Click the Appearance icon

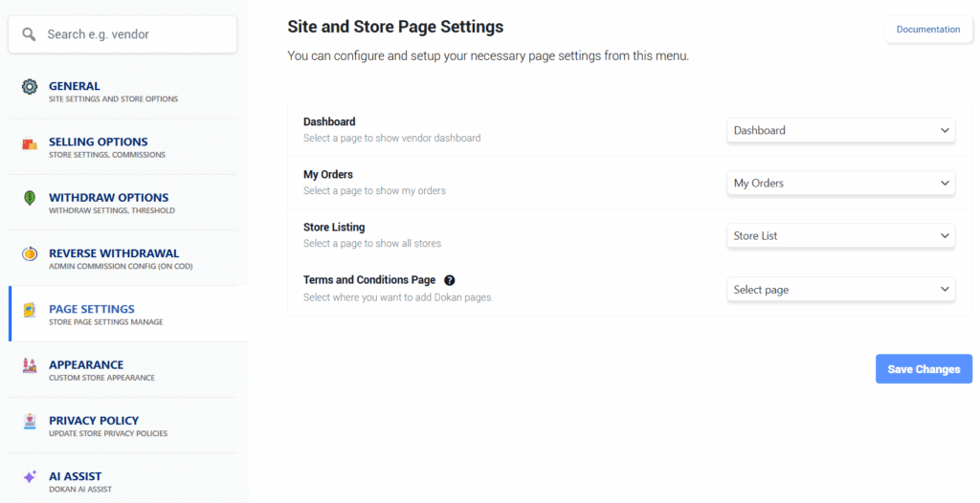click(30, 366)
